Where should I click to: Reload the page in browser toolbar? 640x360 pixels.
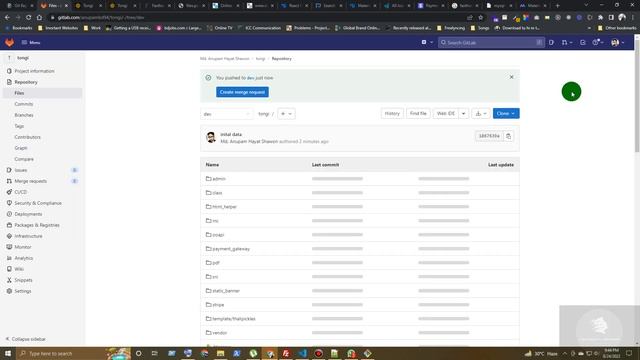[x=28, y=18]
